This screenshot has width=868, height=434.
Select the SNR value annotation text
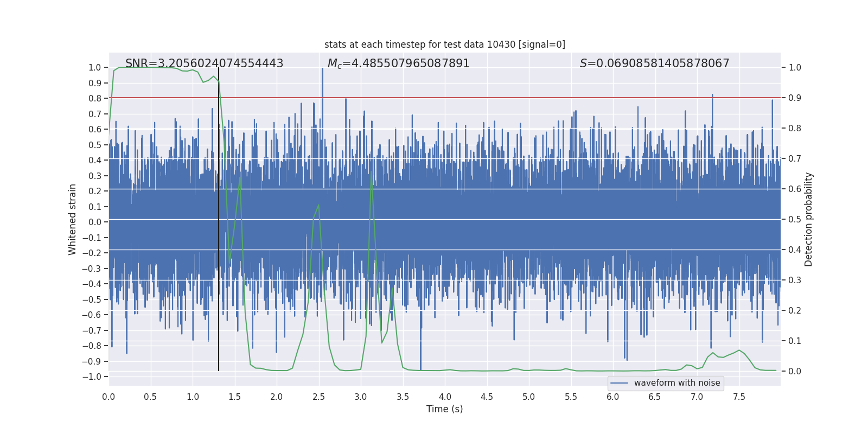[x=204, y=63]
